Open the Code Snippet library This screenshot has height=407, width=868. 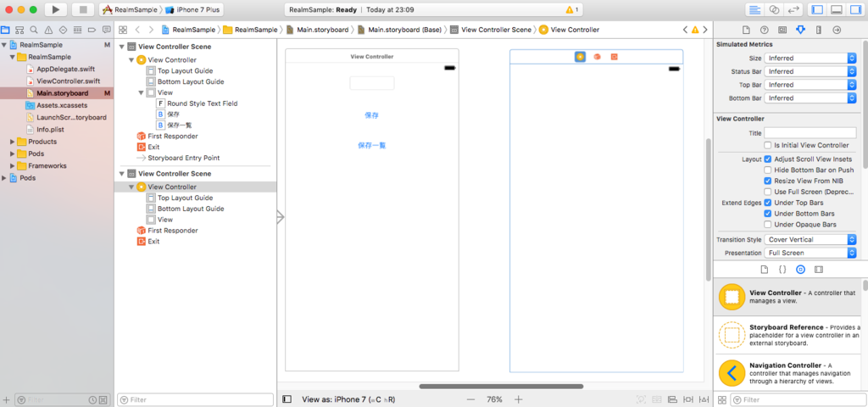[x=782, y=270]
